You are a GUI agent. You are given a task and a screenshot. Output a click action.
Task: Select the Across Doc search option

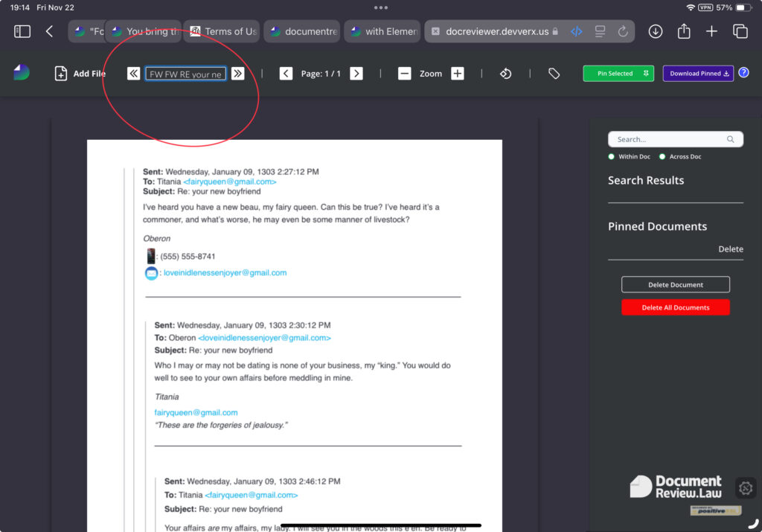tap(662, 157)
